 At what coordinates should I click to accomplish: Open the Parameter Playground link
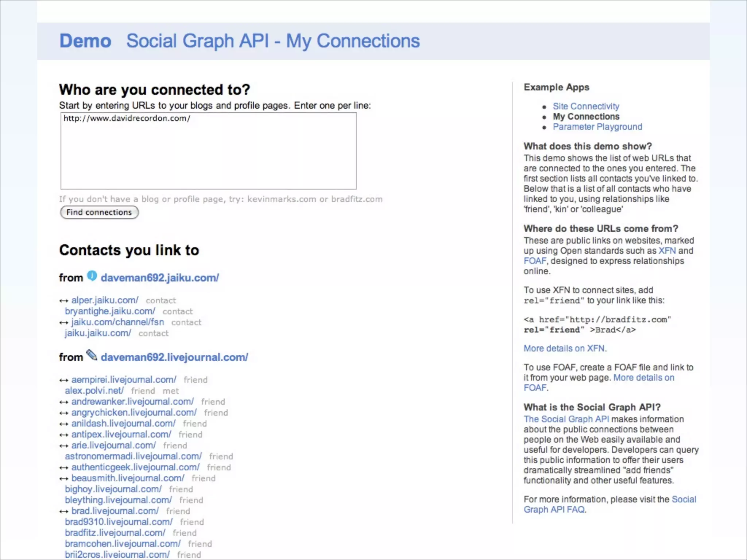tap(597, 127)
